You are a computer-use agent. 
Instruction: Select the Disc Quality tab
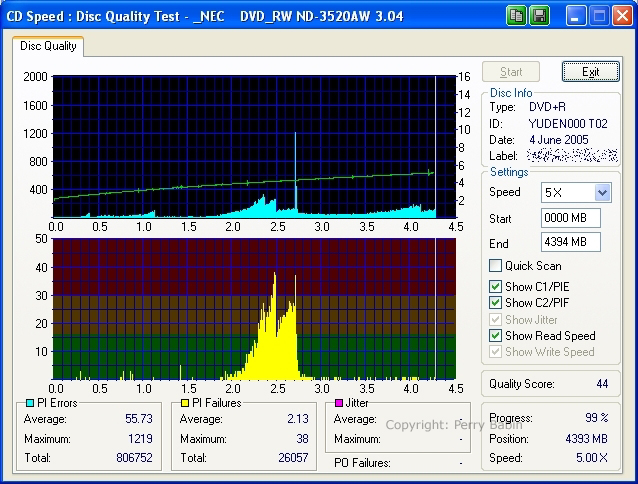pos(48,46)
